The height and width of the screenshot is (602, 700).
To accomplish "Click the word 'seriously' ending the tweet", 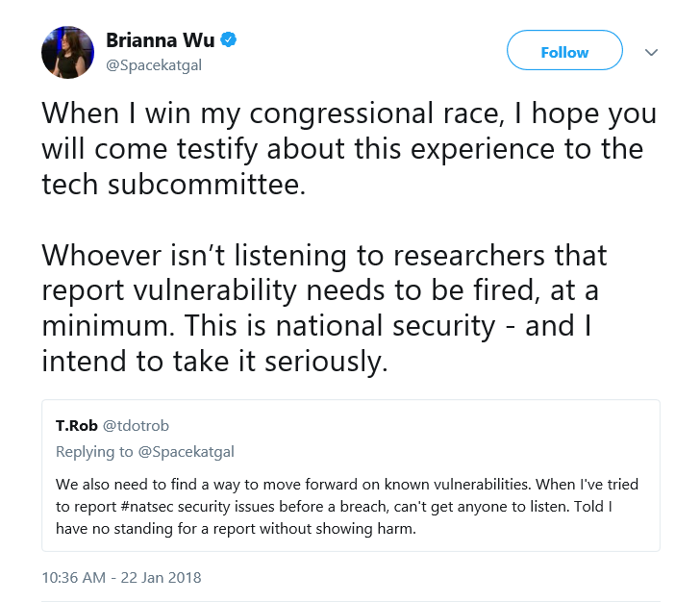I will (323, 361).
